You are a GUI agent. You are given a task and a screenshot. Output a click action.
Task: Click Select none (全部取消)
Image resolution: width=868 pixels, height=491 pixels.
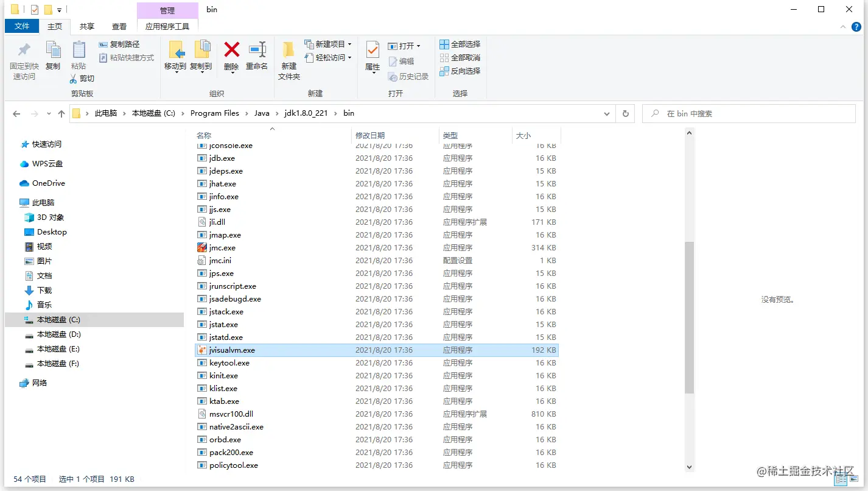[x=460, y=58]
